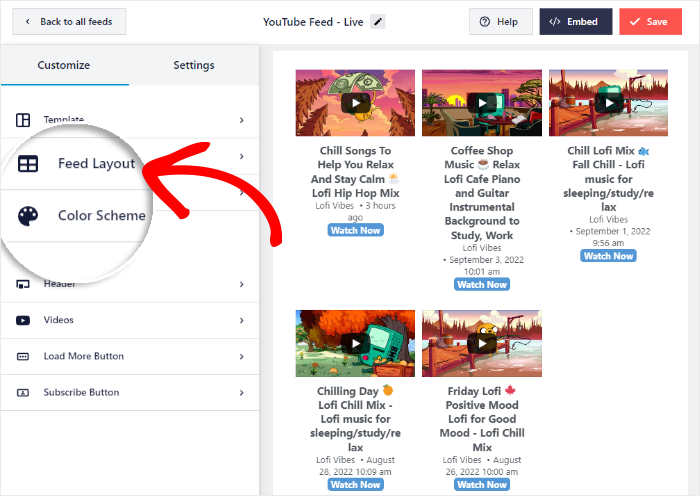Image resolution: width=700 pixels, height=496 pixels.
Task: Click the Embed button
Action: click(x=575, y=21)
